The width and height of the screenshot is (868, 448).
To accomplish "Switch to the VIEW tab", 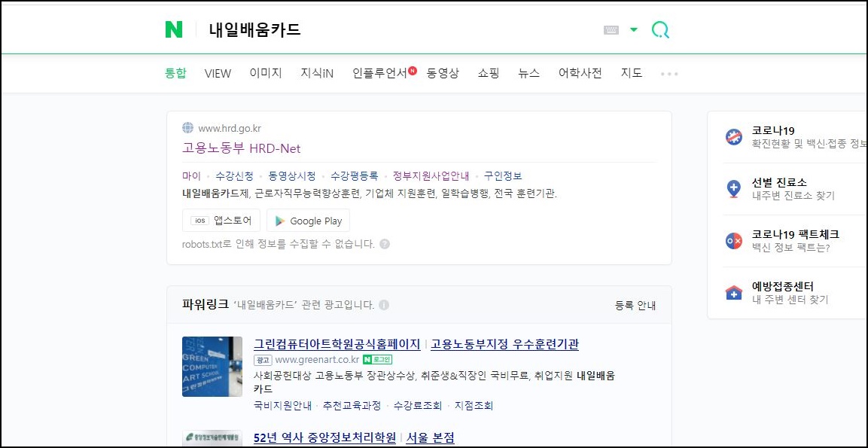I will (218, 73).
